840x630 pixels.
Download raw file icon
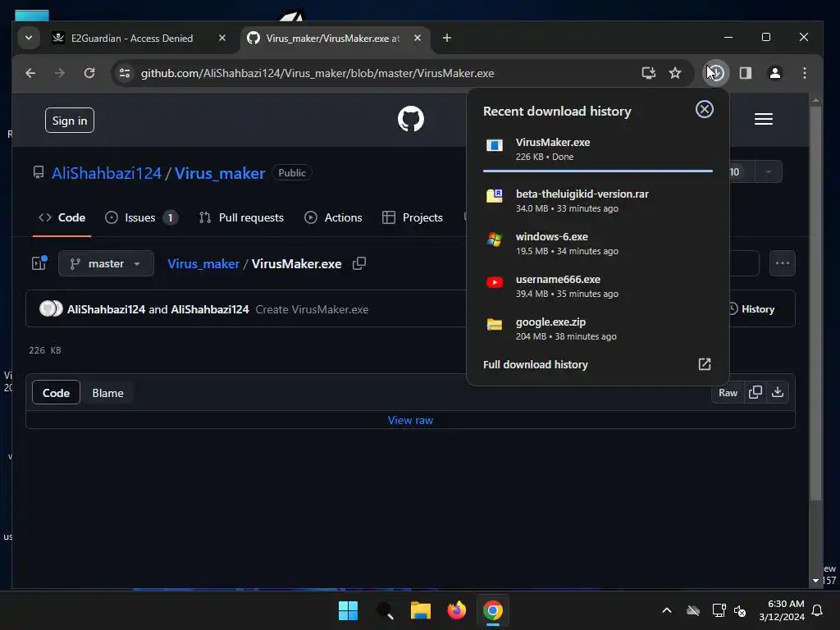(778, 393)
